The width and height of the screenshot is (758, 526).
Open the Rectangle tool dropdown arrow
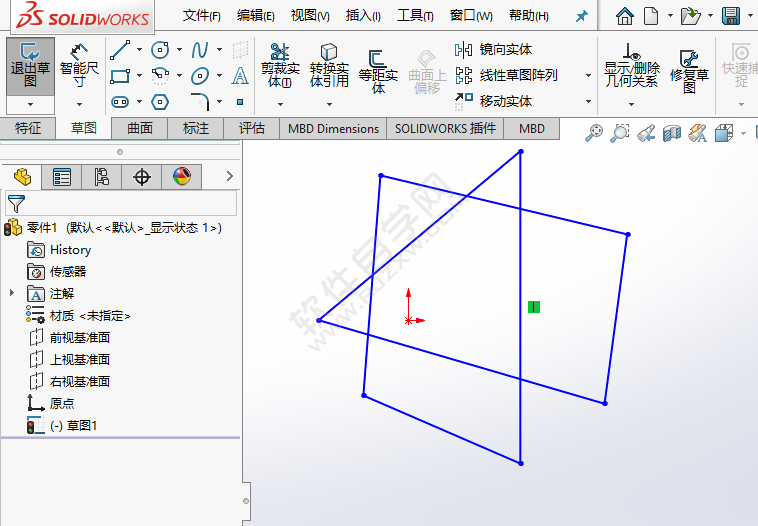[140, 75]
